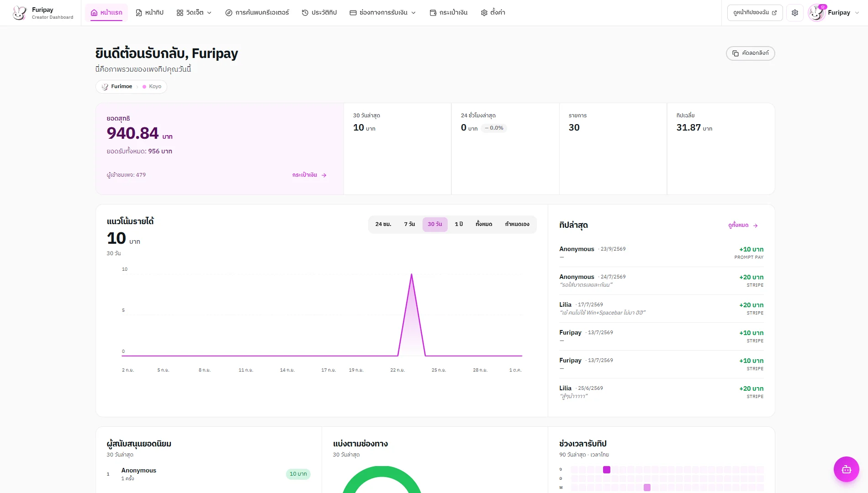Click the gear icon beside ตั้งค่า
Screen dimensions: 868x493
click(484, 13)
